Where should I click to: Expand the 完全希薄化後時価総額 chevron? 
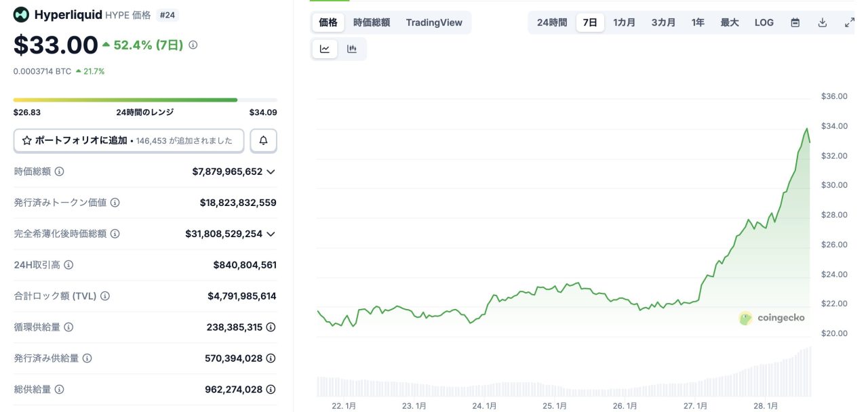click(271, 234)
